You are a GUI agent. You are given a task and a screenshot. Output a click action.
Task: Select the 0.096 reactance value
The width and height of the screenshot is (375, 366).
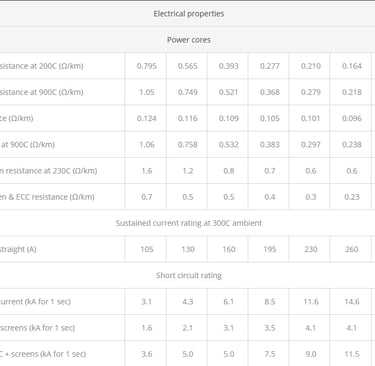(x=352, y=118)
